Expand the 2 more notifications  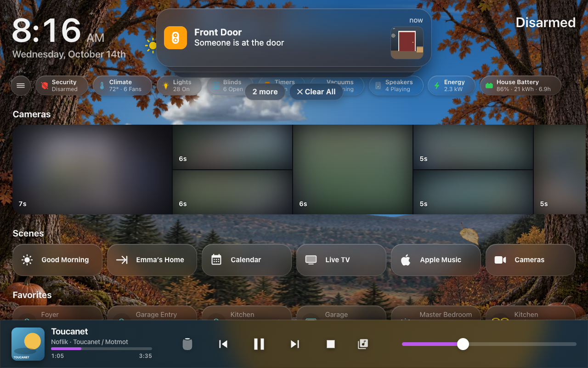pos(265,92)
